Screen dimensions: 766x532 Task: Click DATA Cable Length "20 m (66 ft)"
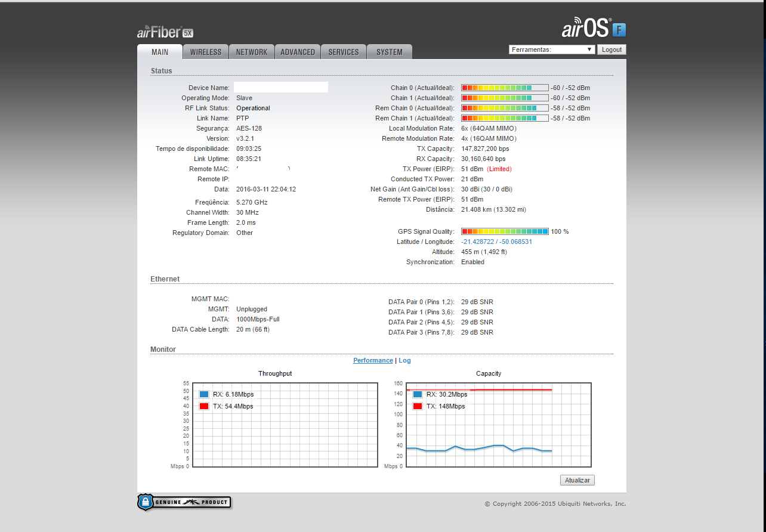point(253,329)
